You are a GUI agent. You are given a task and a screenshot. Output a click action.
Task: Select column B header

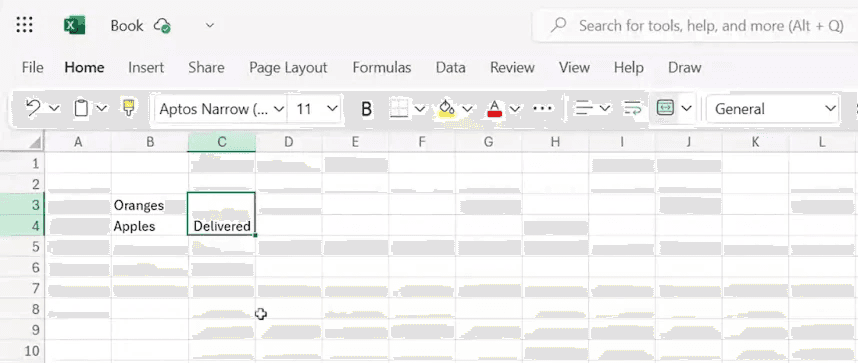(x=150, y=142)
